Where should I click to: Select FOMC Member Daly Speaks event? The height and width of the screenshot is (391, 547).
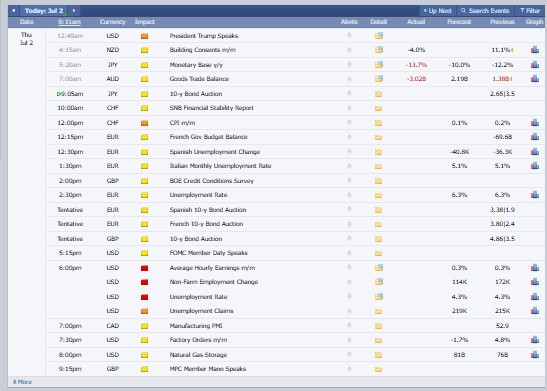(208, 253)
